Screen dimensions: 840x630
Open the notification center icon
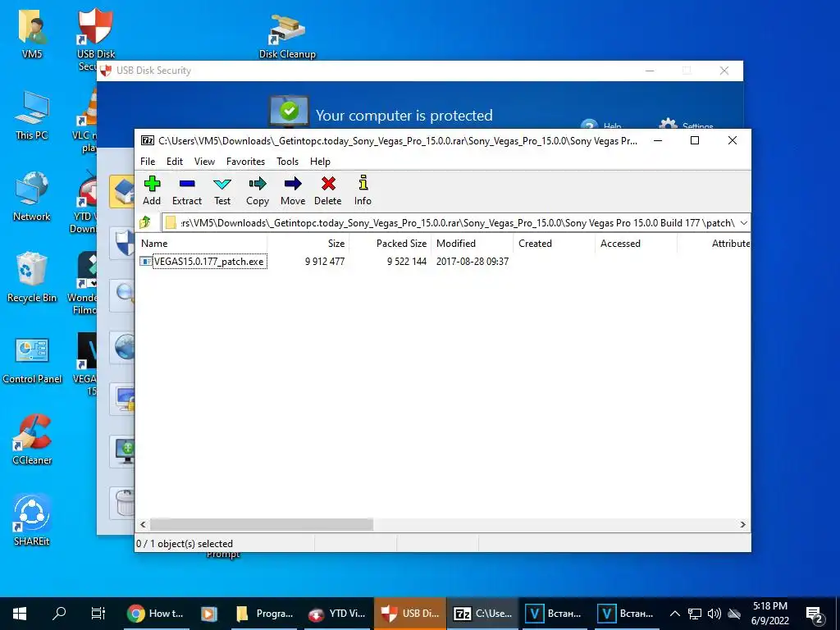[815, 614]
